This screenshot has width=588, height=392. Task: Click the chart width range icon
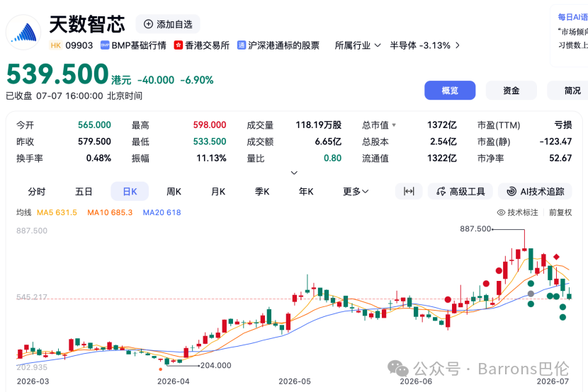(x=409, y=192)
